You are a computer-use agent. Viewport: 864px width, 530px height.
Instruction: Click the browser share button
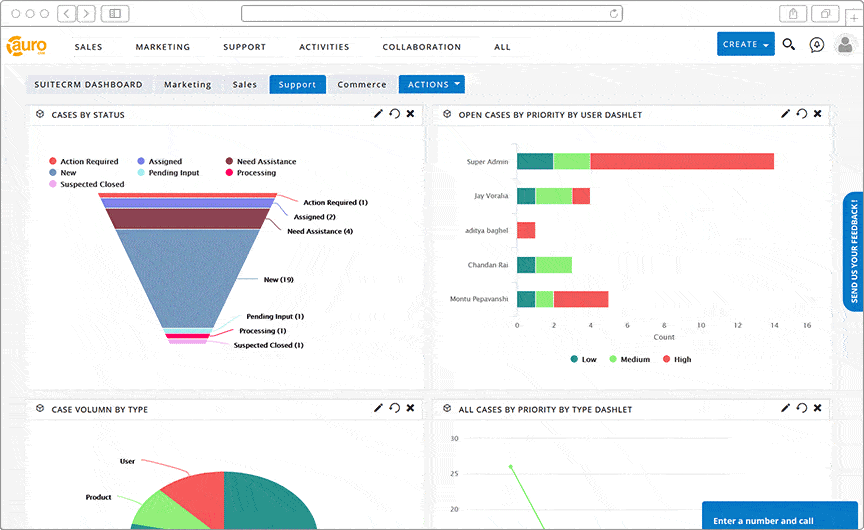(793, 13)
